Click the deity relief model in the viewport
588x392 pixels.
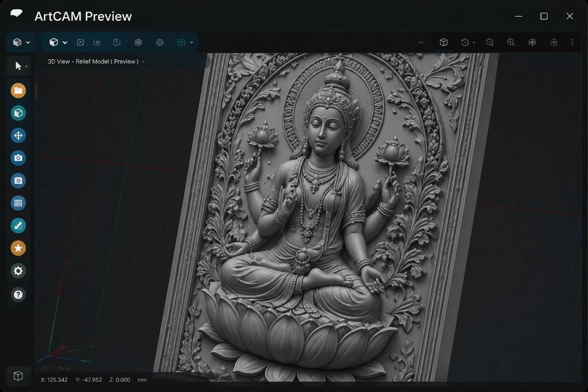pos(326,217)
